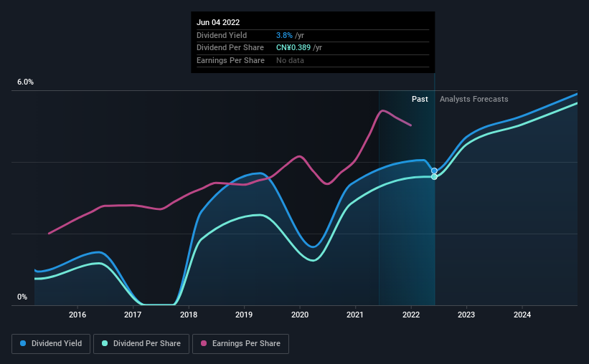This screenshot has height=364, width=589.
Task: Click the Analysts Forecasts label
Action: (474, 99)
